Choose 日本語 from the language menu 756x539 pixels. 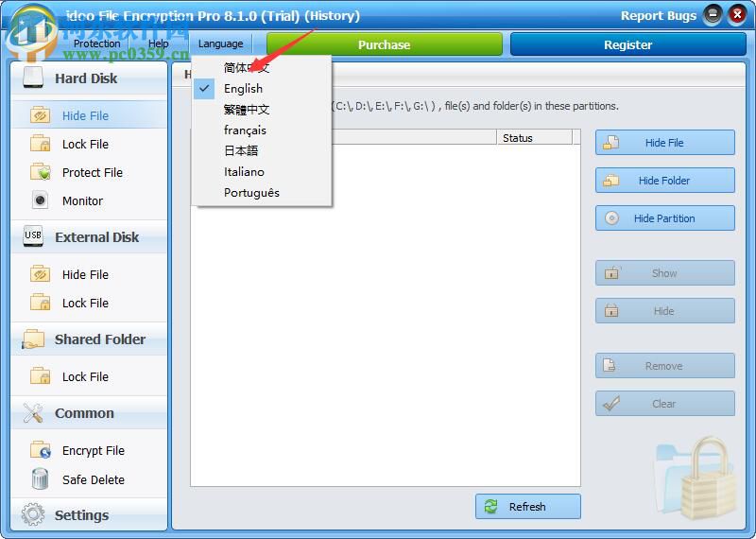(262, 151)
